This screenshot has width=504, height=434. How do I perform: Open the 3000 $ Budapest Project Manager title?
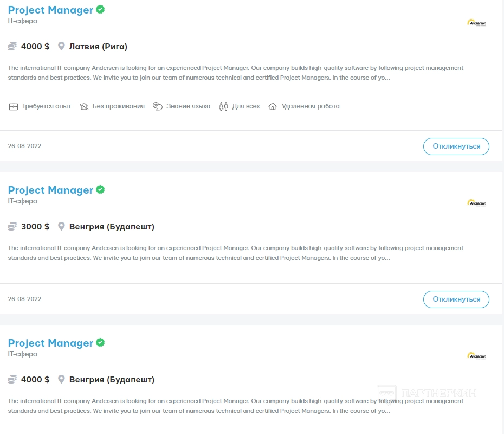[x=50, y=190]
